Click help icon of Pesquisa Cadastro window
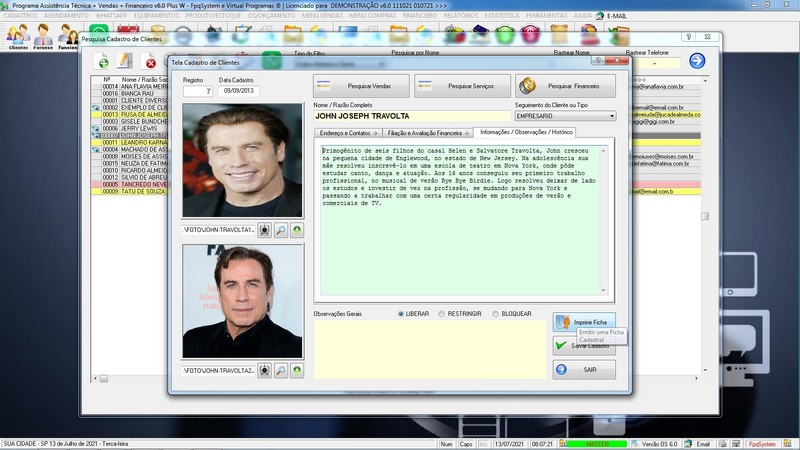800x450 pixels. click(x=689, y=37)
